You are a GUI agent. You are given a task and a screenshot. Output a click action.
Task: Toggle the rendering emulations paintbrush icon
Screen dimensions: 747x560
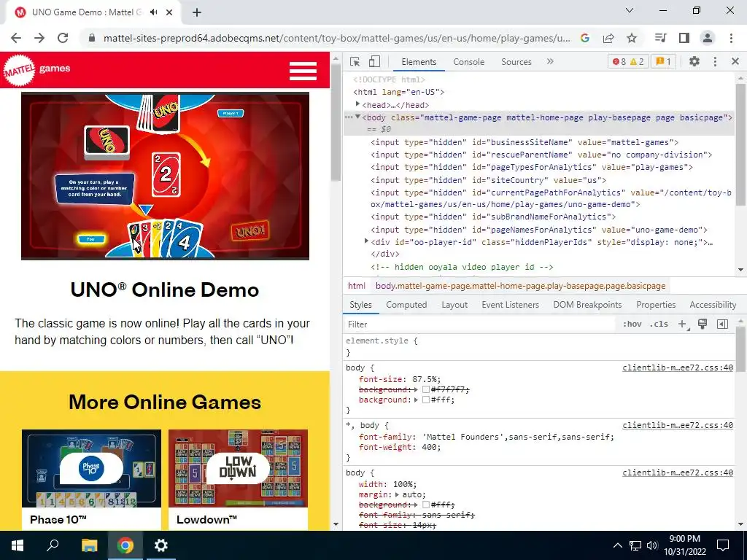703,324
